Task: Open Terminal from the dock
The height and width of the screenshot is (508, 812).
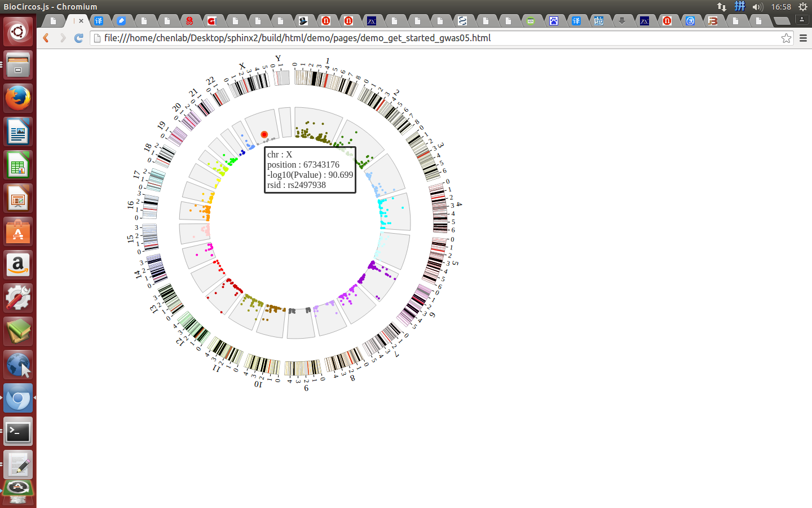Action: 18,431
